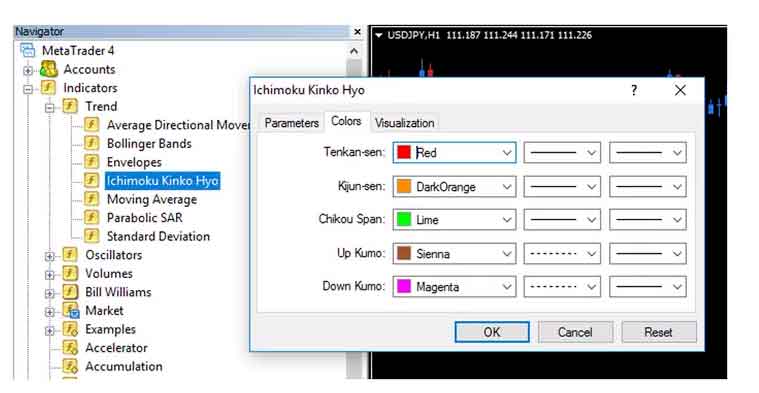
Task: Click the Ichimoku Kinko Hyo indicator icon
Action: point(91,181)
